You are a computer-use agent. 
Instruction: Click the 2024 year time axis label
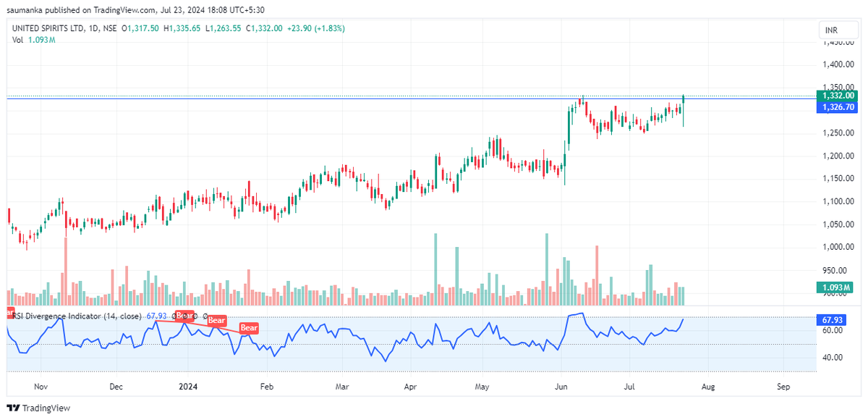(x=187, y=387)
